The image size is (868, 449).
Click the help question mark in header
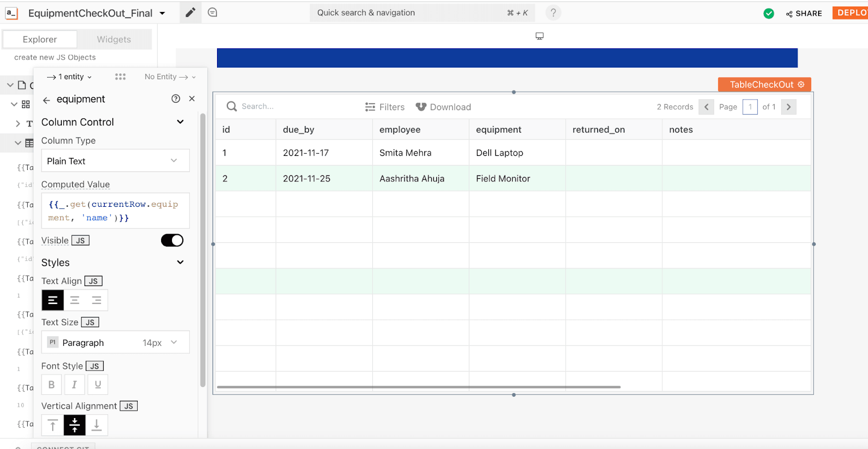tap(553, 12)
